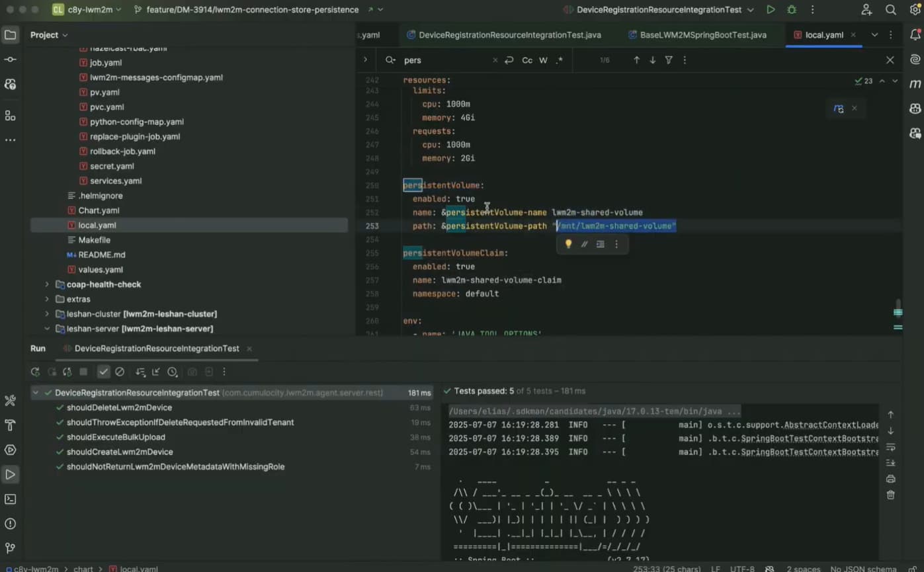Click the java binary path link

tap(595, 411)
